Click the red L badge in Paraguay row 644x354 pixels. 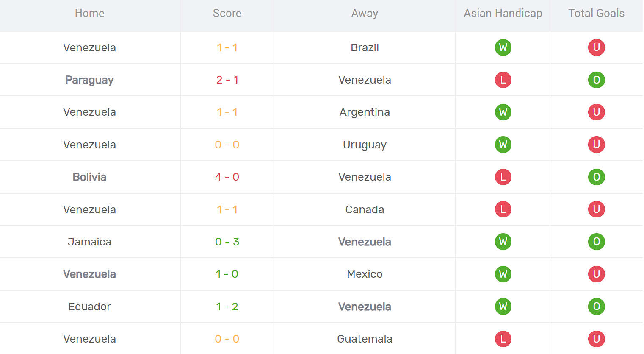(x=503, y=80)
